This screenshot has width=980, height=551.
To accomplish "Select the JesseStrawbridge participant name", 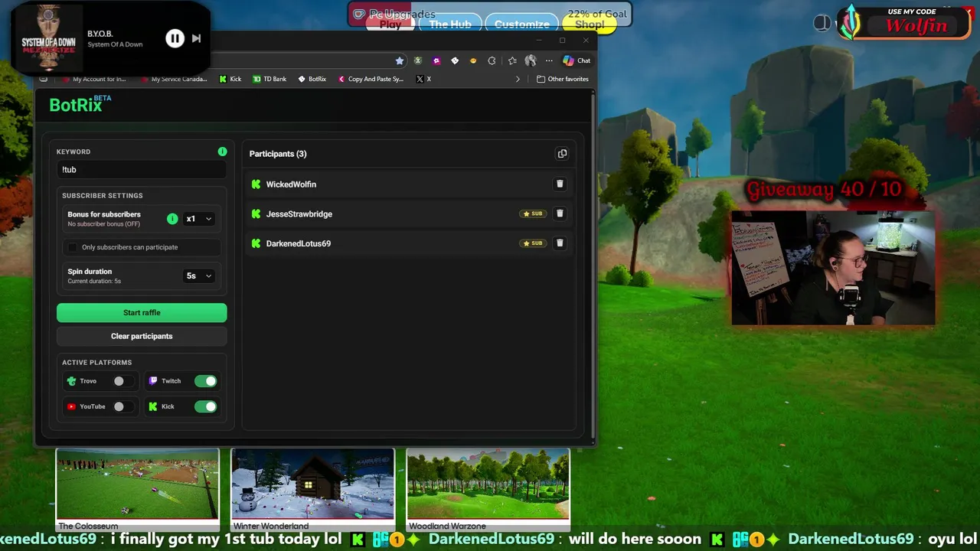I will click(x=299, y=214).
